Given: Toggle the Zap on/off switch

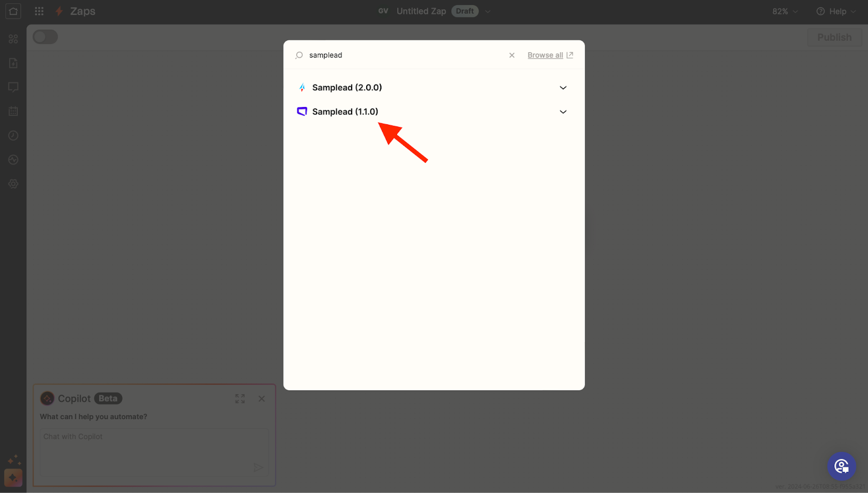Looking at the screenshot, I should tap(45, 37).
